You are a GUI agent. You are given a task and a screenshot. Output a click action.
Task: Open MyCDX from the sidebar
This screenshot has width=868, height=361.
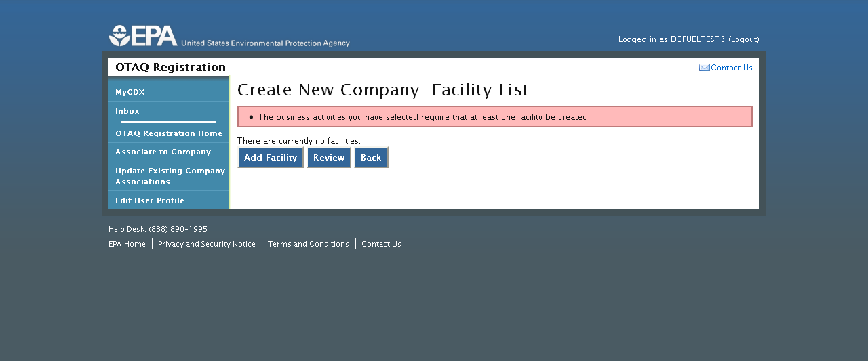click(130, 92)
